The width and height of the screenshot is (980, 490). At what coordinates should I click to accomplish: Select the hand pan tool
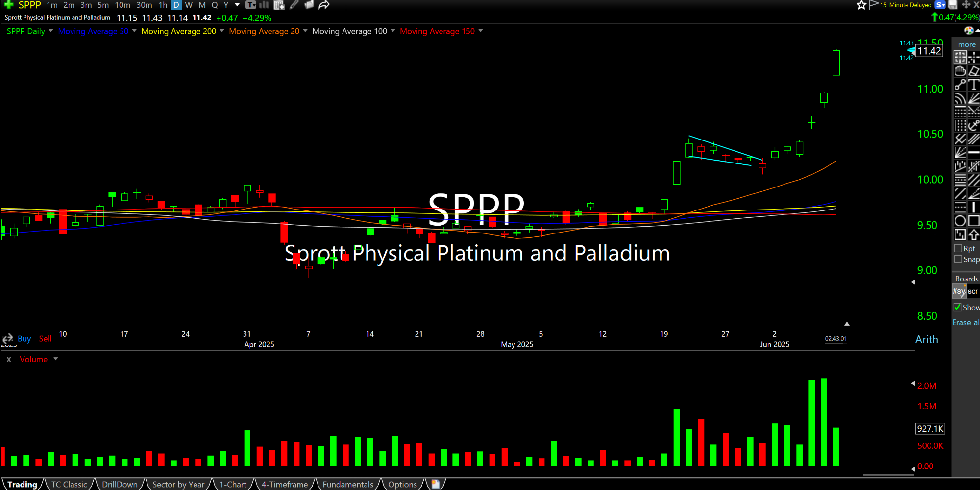pyautogui.click(x=960, y=71)
